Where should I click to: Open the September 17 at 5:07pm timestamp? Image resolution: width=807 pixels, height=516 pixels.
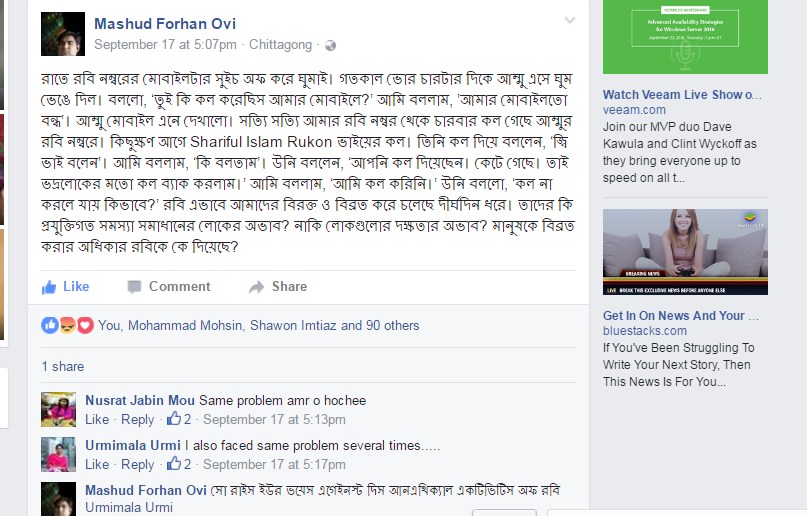[x=165, y=45]
